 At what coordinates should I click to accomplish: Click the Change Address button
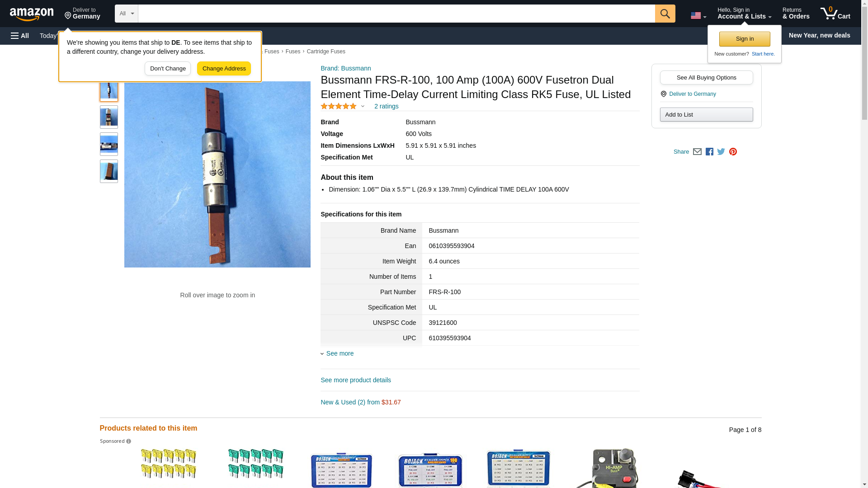click(224, 69)
